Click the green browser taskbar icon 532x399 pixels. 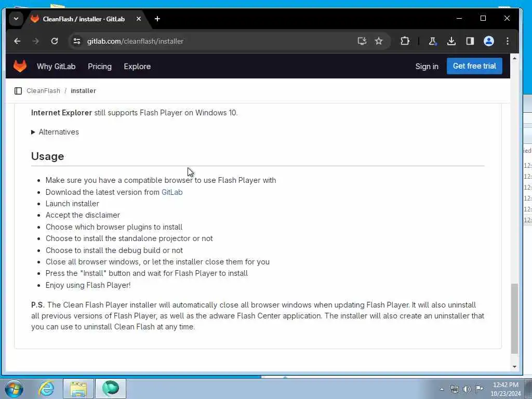[x=111, y=389]
